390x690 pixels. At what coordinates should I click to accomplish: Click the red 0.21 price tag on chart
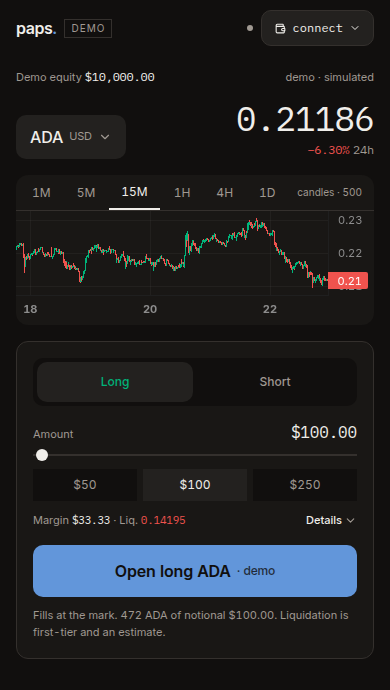[348, 281]
